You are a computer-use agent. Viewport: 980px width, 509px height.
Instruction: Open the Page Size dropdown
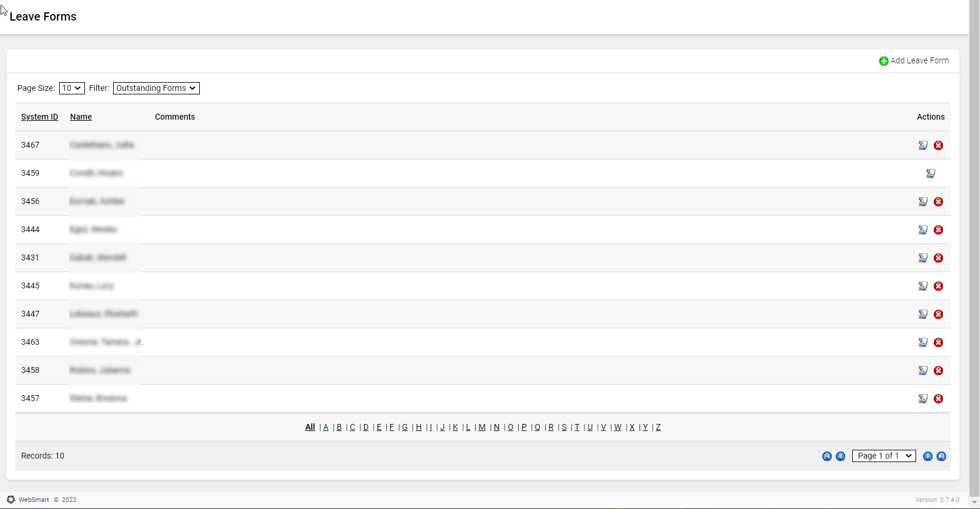72,88
